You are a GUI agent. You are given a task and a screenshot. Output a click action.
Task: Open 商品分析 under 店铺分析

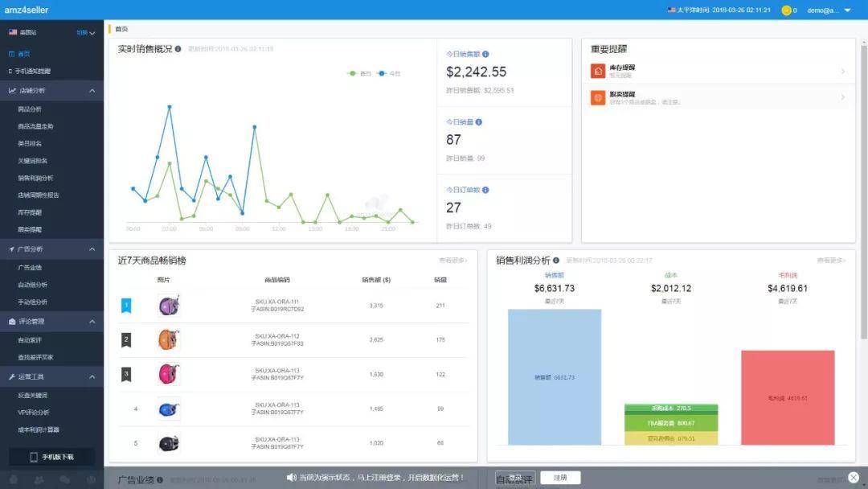(30, 109)
